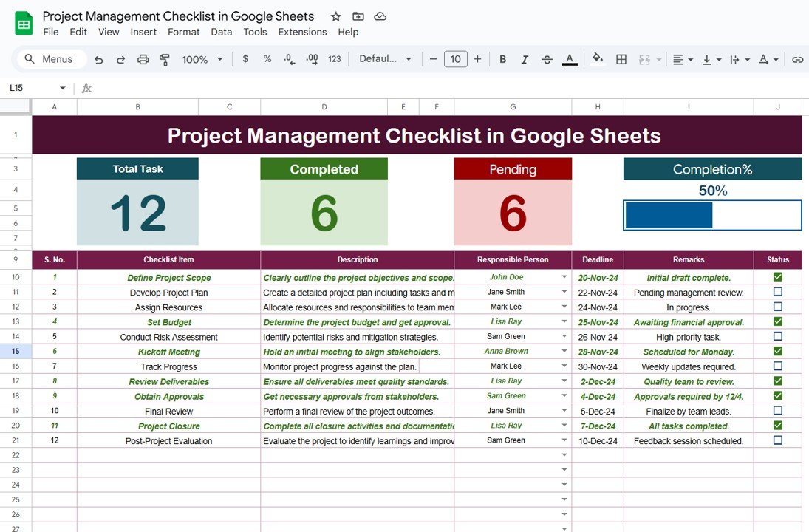Open more number formats (123)
809x532 pixels.
[335, 59]
